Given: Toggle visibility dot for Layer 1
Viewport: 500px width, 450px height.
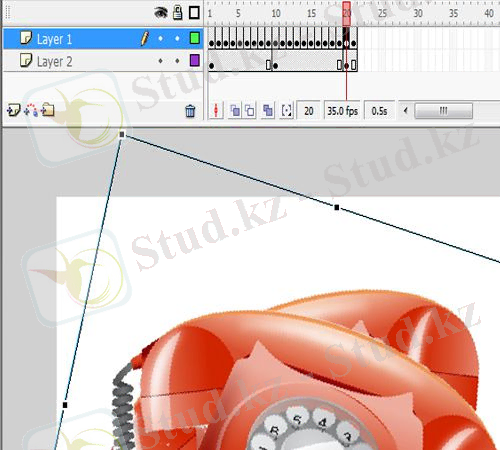Looking at the screenshot, I should pyautogui.click(x=161, y=39).
